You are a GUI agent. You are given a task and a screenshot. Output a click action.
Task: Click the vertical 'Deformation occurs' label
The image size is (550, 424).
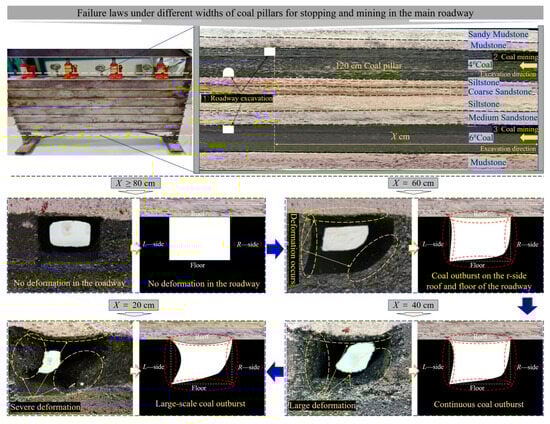292,249
